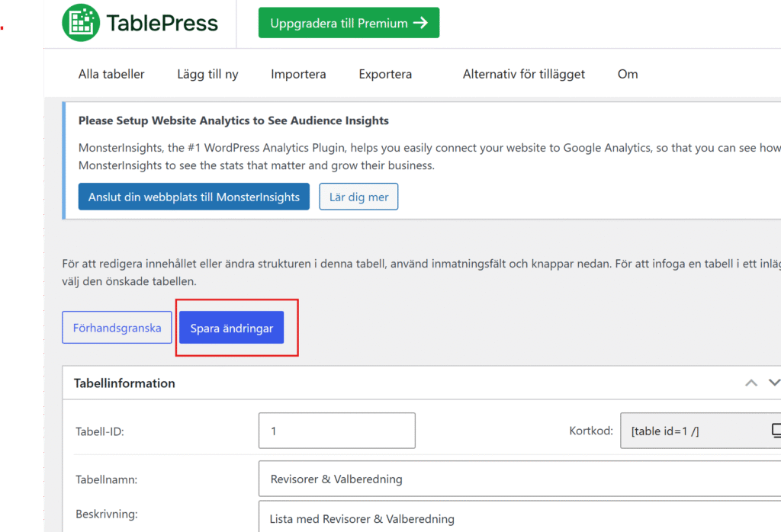The image size is (781, 532).
Task: Click Anslut din webbplats till MonsterInsights
Action: point(194,197)
